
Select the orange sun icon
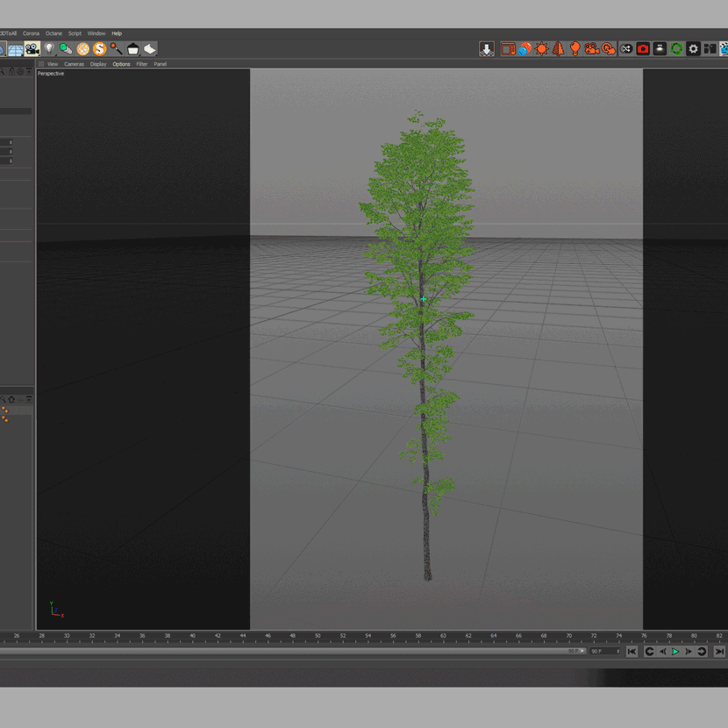[x=541, y=49]
